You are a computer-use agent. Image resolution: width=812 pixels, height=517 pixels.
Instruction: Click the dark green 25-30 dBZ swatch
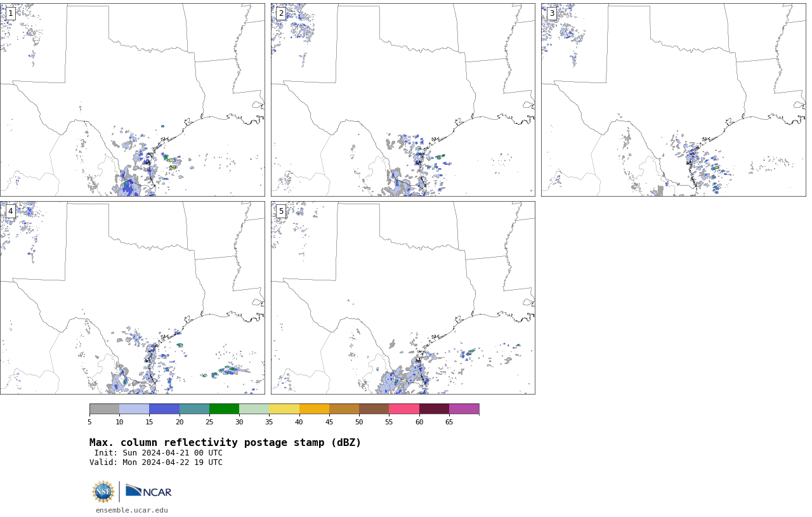point(224,409)
